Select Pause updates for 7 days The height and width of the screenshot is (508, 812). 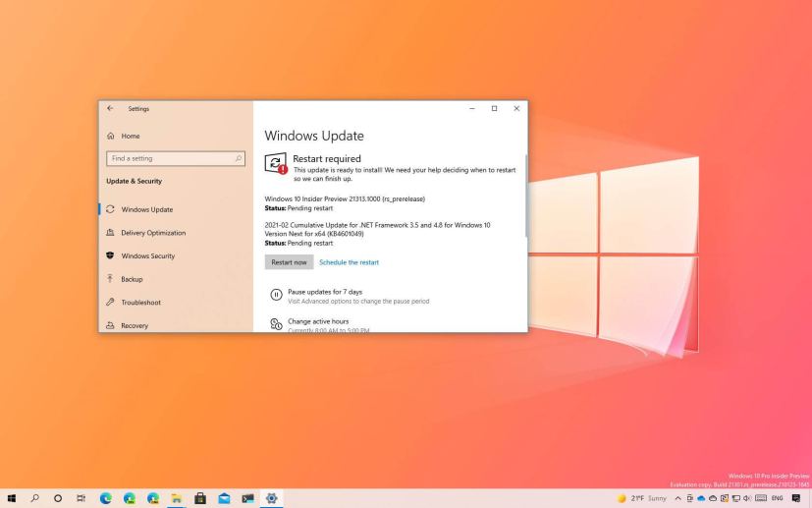pos(325,292)
